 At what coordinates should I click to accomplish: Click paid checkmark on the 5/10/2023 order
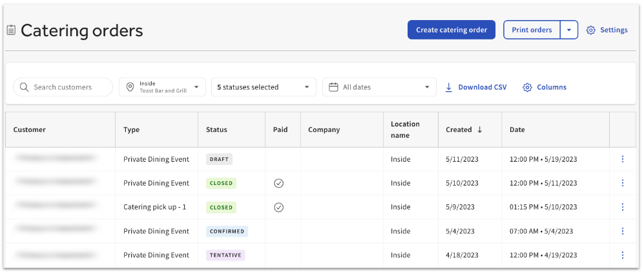tap(278, 183)
